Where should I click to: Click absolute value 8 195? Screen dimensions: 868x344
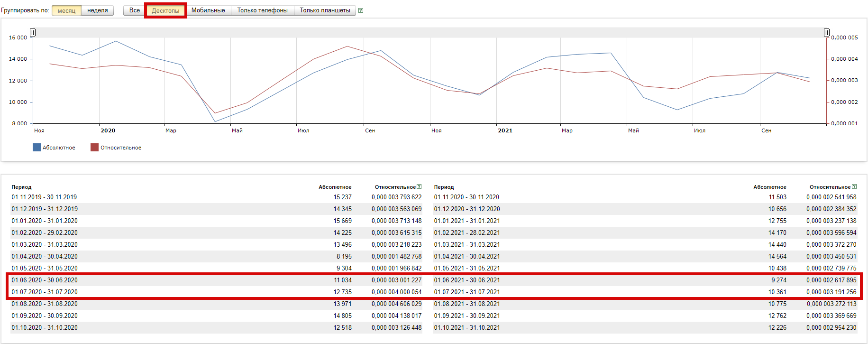point(344,256)
